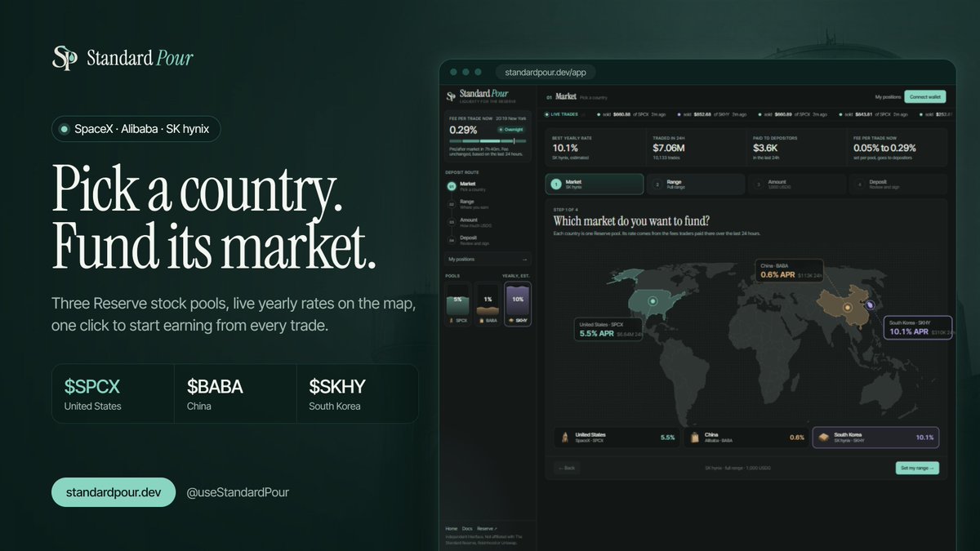Click the Set my range button
Viewport: 980px width, 551px height.
coord(917,468)
